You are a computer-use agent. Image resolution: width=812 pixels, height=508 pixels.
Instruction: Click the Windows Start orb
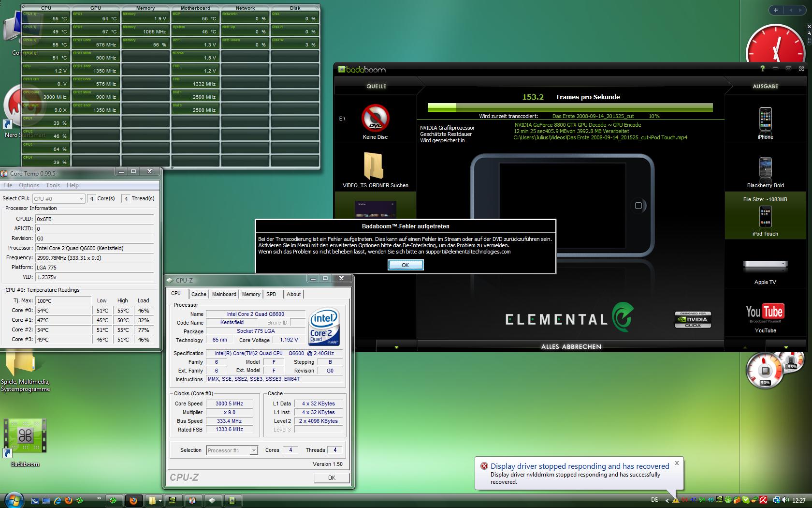pyautogui.click(x=14, y=500)
